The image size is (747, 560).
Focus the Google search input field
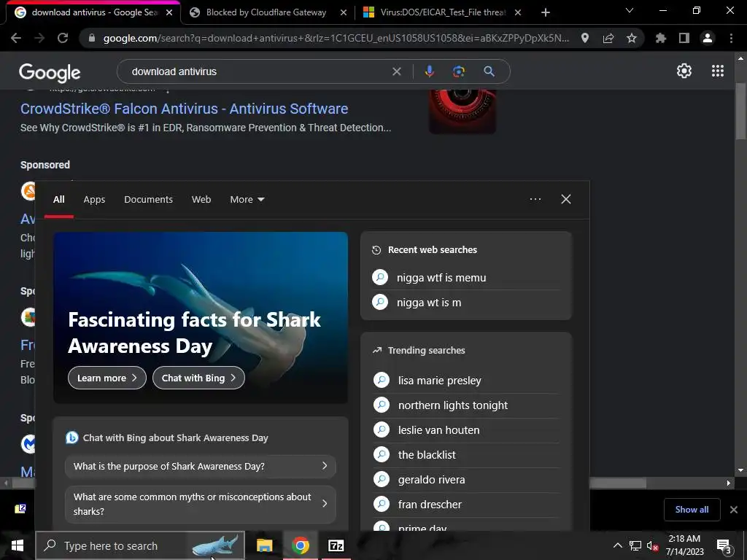pos(258,71)
